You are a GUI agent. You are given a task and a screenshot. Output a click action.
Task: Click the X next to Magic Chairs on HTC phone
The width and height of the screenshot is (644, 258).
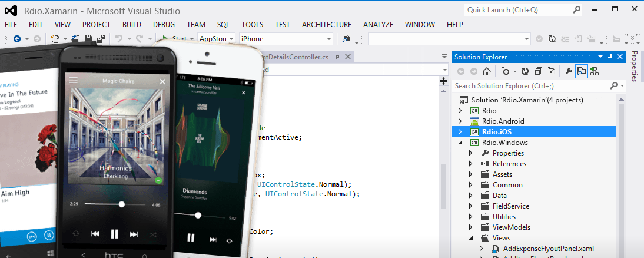pos(162,82)
